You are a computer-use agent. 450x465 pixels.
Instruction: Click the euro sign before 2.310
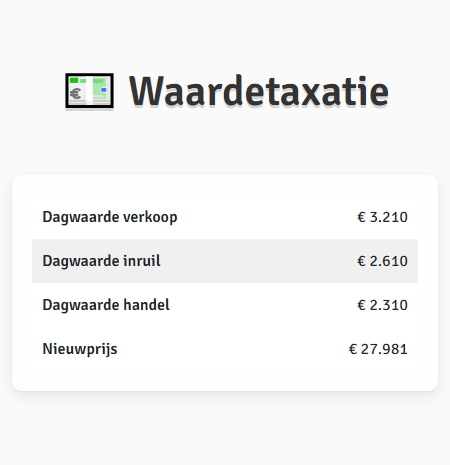tap(361, 305)
